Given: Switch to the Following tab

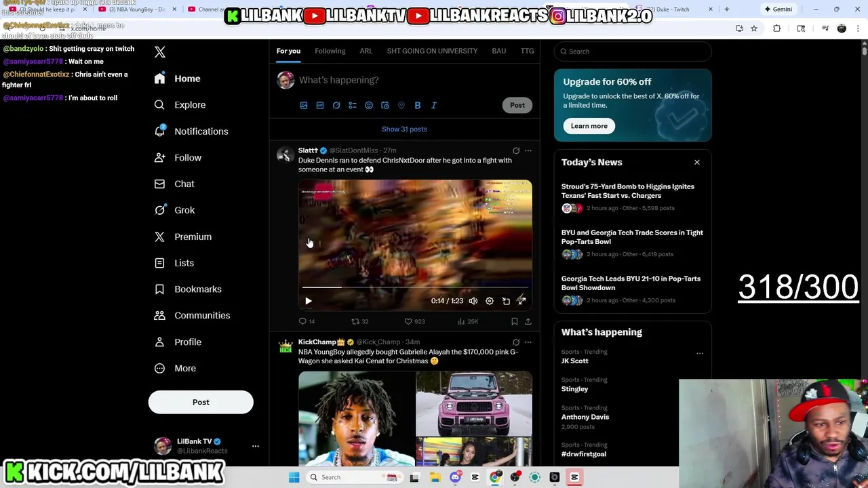Looking at the screenshot, I should coord(330,51).
